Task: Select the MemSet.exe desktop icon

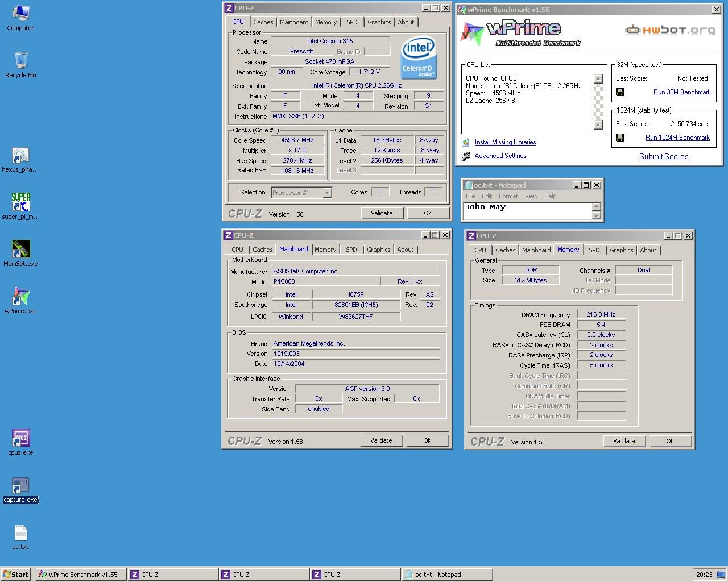Action: [x=20, y=253]
